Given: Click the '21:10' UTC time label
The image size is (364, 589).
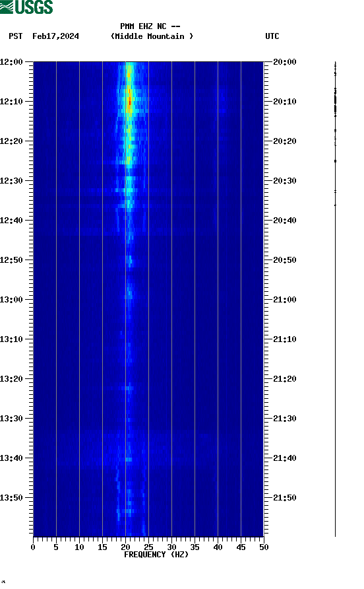Looking at the screenshot, I should click(284, 339).
